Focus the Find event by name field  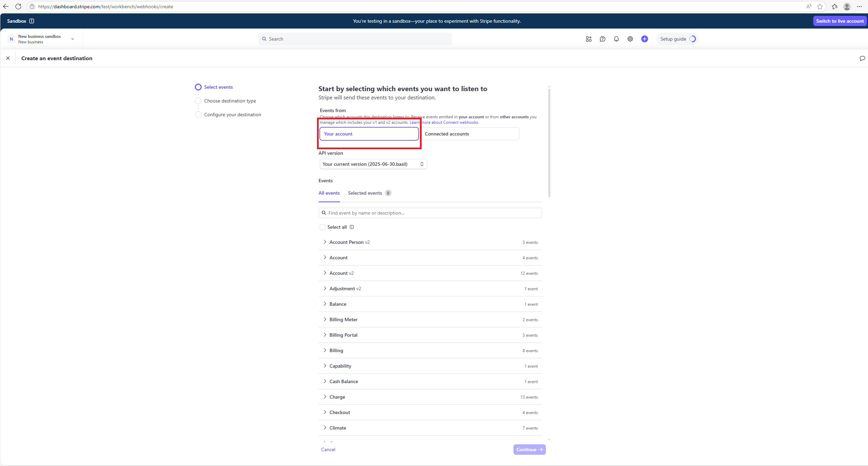point(430,213)
